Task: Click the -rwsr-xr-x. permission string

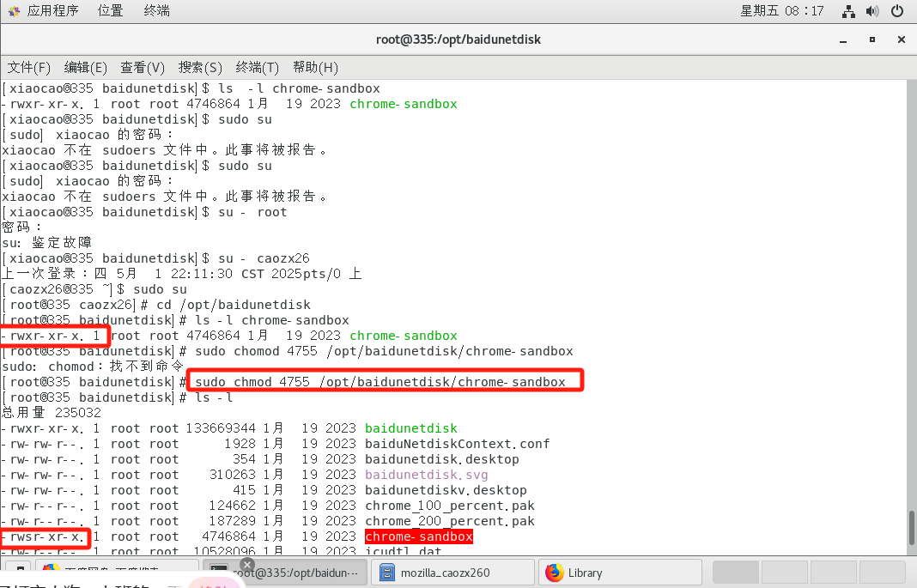Action: pyautogui.click(x=43, y=536)
